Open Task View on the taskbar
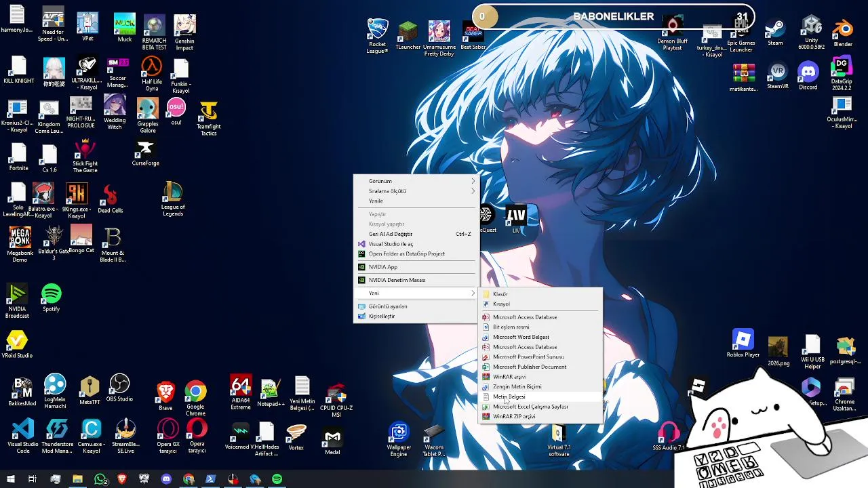 pyautogui.click(x=32, y=479)
